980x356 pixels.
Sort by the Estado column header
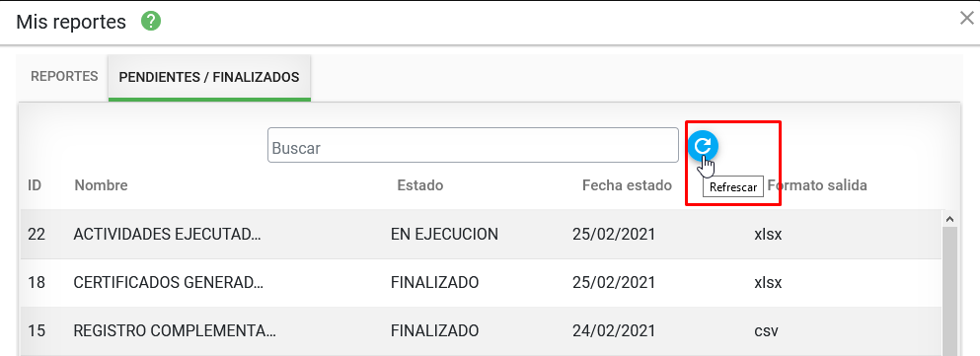(420, 185)
